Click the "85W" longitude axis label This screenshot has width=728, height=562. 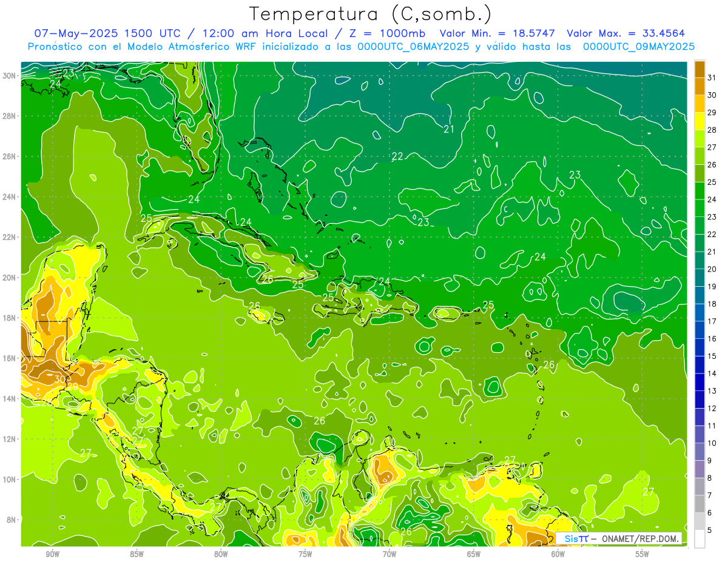136,554
